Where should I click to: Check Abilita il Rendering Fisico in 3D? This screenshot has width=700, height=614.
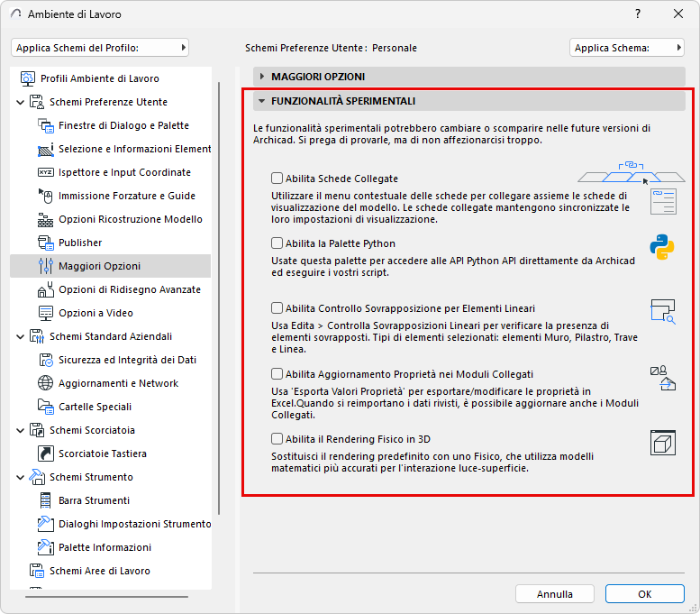[277, 439]
